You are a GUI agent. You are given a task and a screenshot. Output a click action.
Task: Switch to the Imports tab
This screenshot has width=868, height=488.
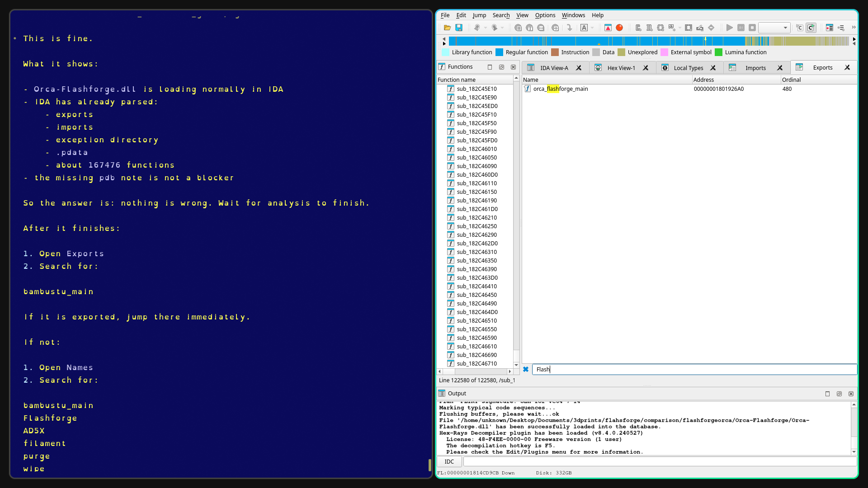coord(755,68)
